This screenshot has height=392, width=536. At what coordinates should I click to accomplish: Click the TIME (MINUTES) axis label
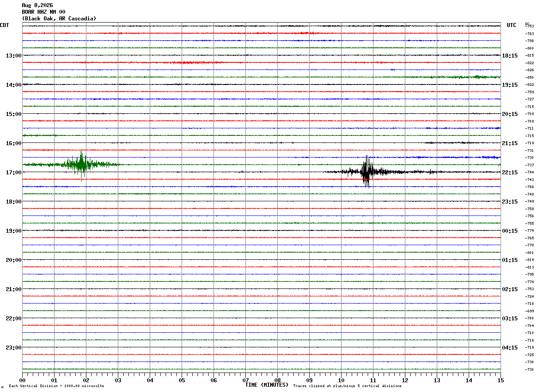coord(267,385)
